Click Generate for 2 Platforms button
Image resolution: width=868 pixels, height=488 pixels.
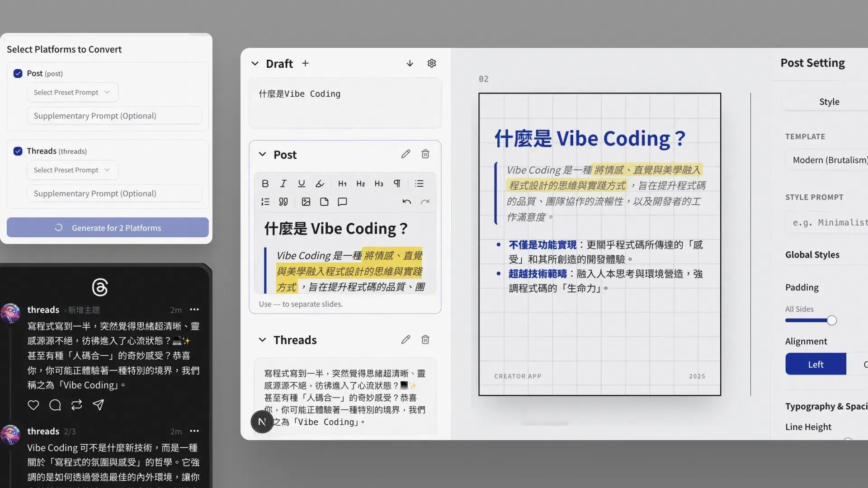click(x=108, y=228)
